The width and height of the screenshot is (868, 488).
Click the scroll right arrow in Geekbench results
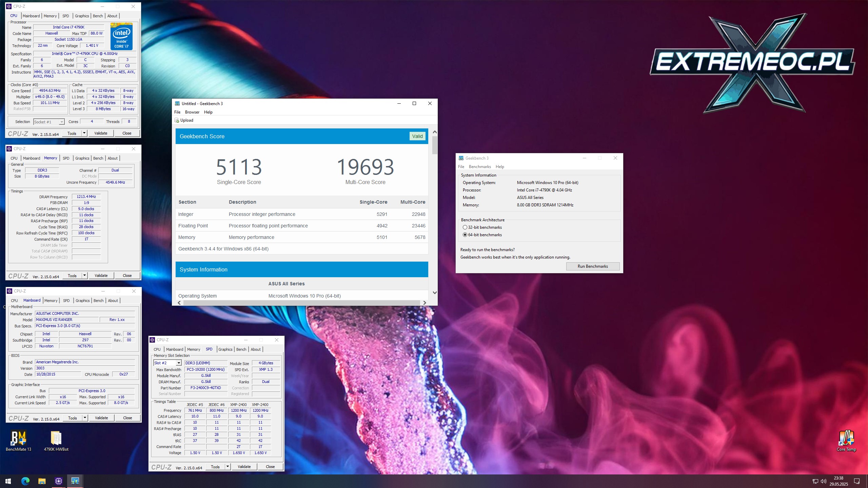click(x=424, y=303)
